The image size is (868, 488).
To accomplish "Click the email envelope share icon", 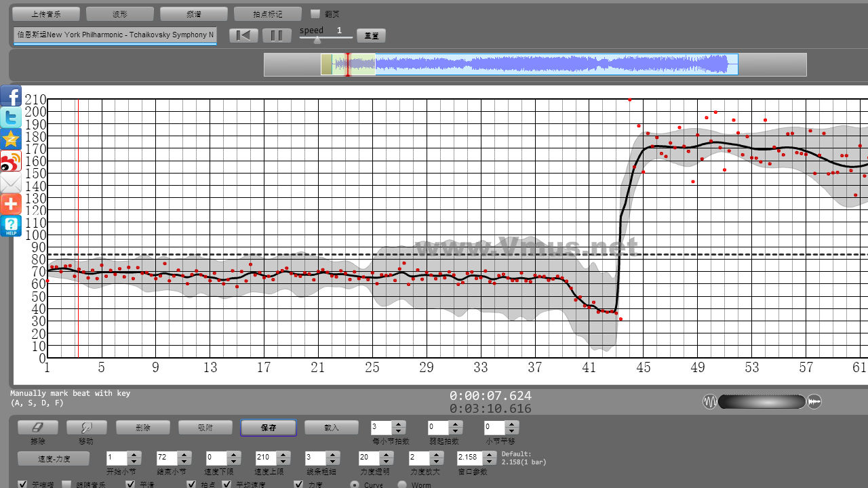I will (11, 183).
